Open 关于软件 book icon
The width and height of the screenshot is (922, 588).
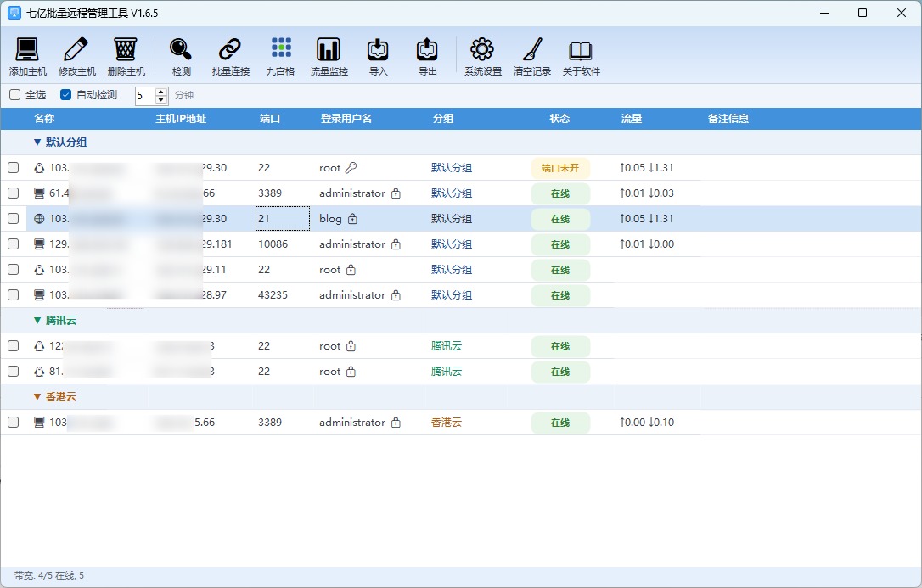[x=581, y=51]
